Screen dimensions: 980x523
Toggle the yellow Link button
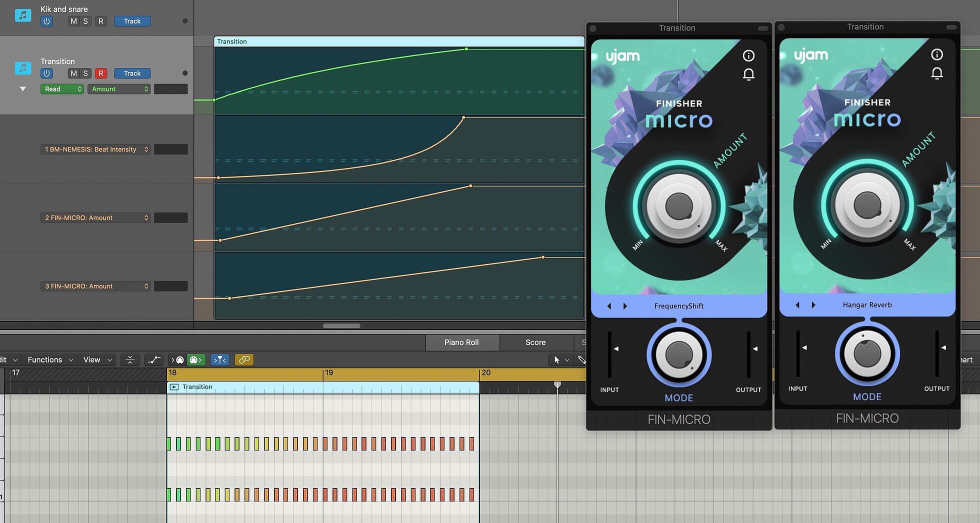244,359
